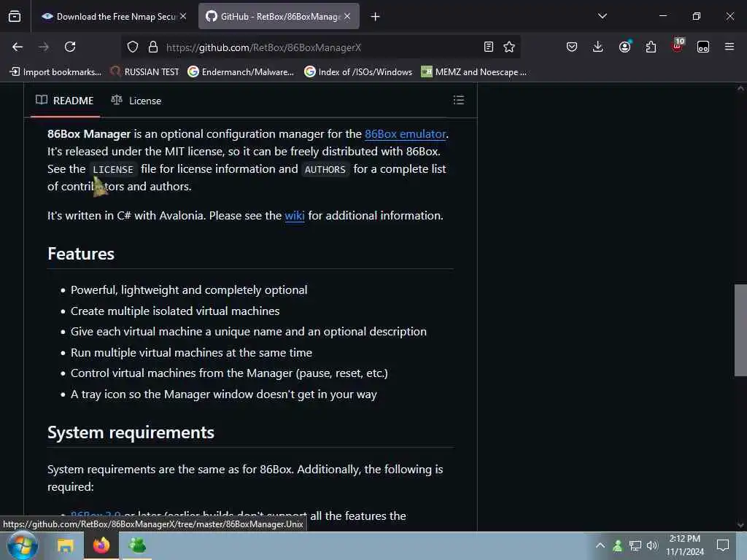The image size is (747, 560).
Task: Open volume speaker tray icon
Action: (652, 545)
